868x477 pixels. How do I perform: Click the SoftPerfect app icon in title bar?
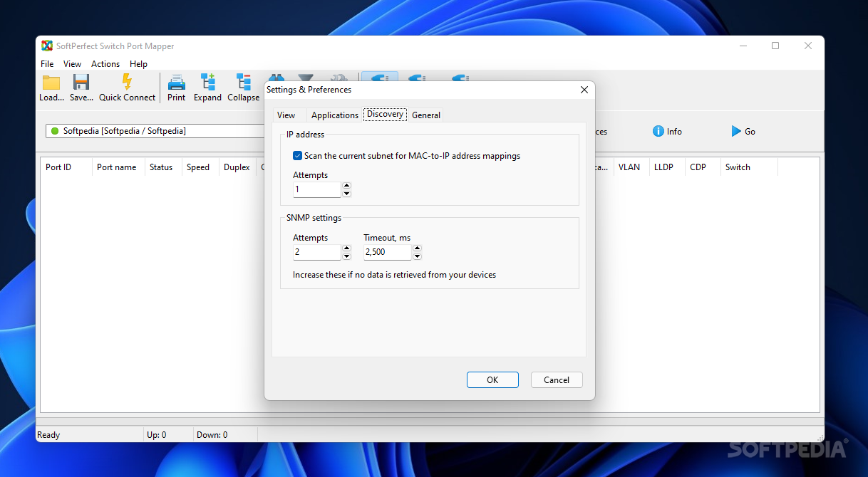tap(47, 46)
